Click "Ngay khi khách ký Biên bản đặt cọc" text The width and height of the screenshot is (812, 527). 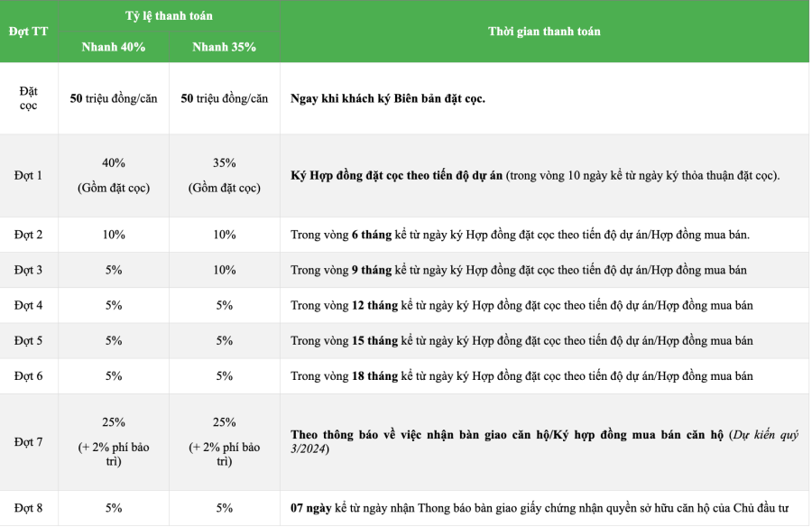388,98
